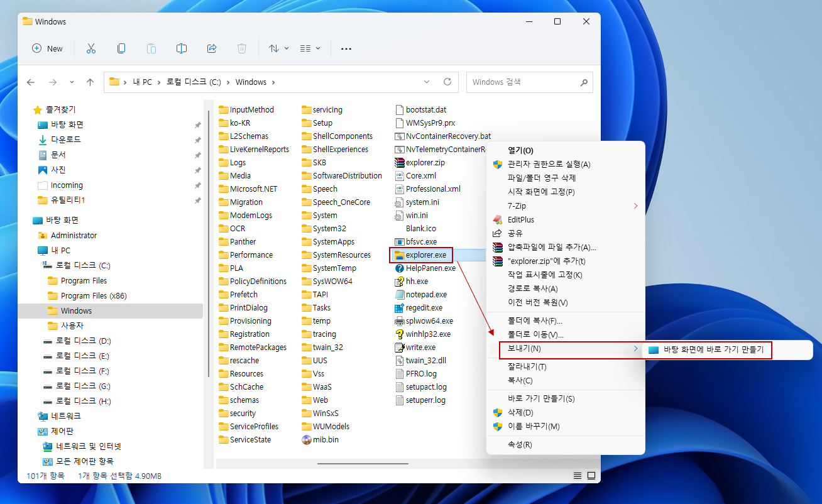Choose 속성(R) in context menu

coord(566,445)
